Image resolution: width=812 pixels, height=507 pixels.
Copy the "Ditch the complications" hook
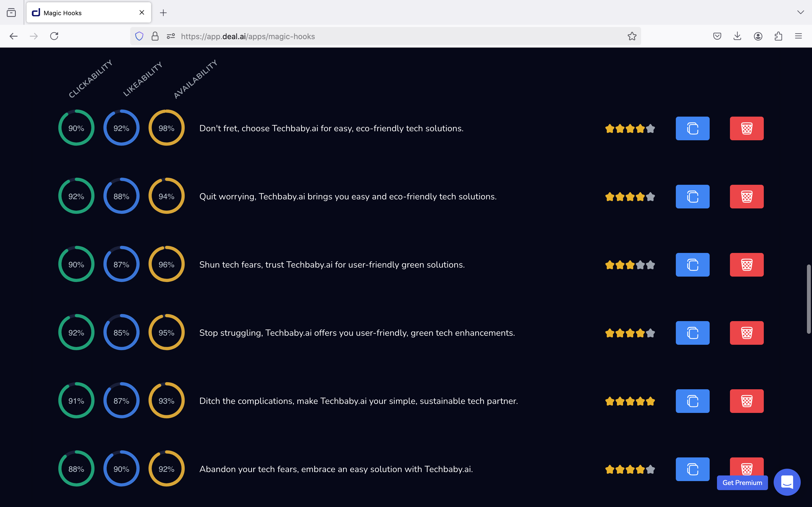[692, 401]
